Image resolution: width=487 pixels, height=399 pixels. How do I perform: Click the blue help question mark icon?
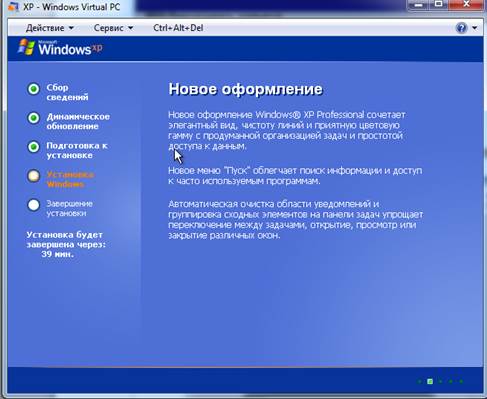click(x=461, y=28)
